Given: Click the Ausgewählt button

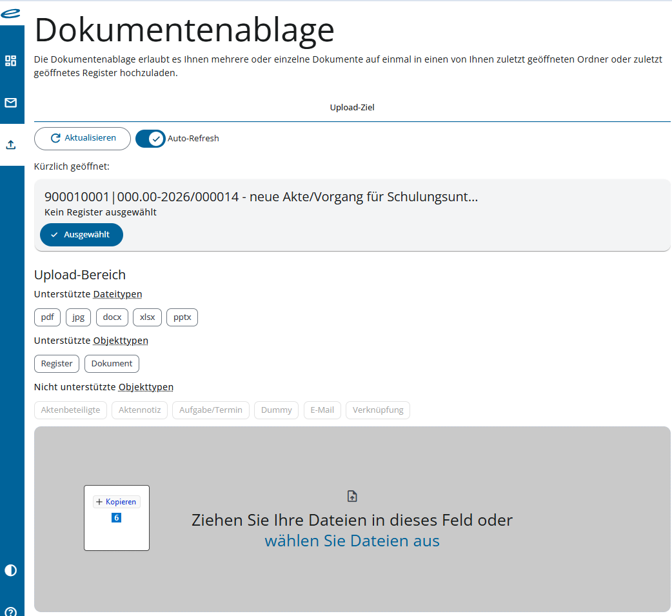Looking at the screenshot, I should tap(81, 235).
